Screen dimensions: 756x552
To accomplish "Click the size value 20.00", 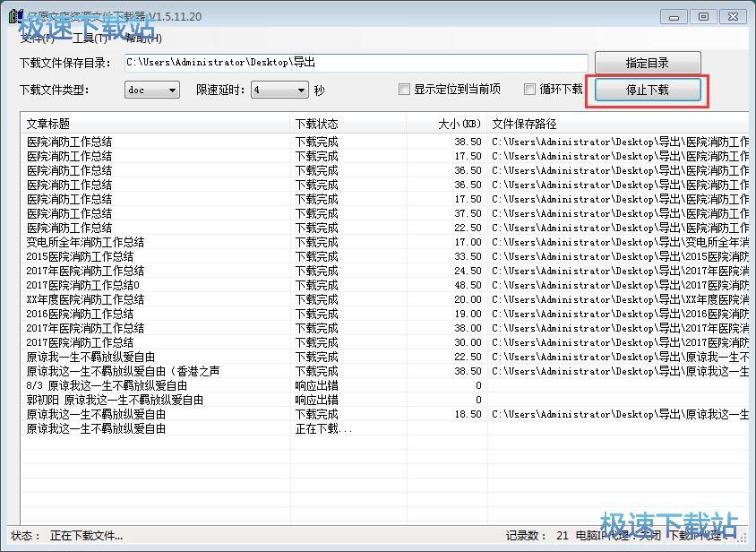I will click(x=468, y=299).
